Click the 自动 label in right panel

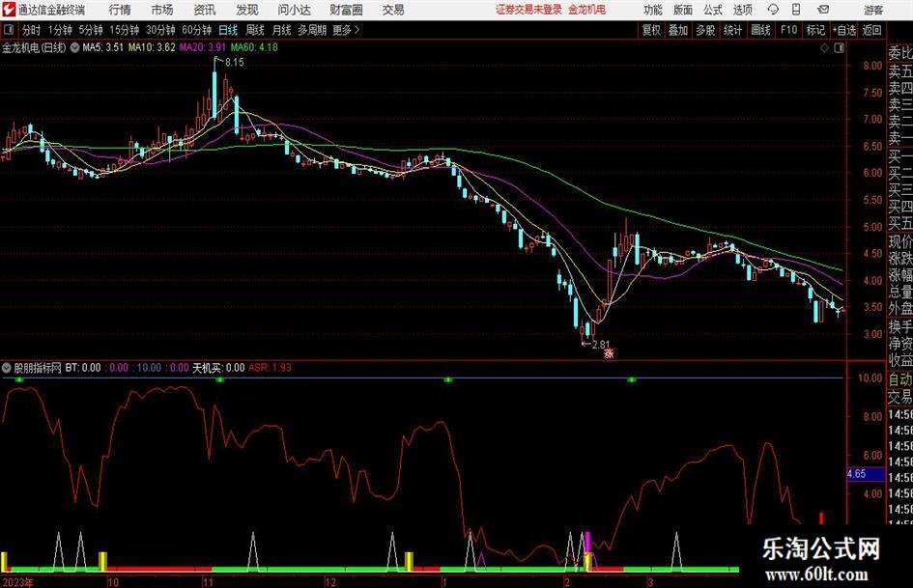tap(899, 379)
